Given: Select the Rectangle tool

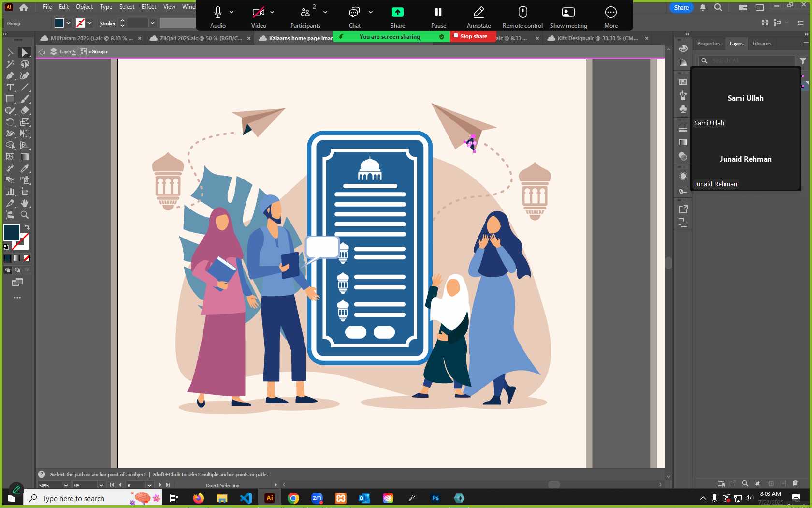Looking at the screenshot, I should tap(10, 99).
